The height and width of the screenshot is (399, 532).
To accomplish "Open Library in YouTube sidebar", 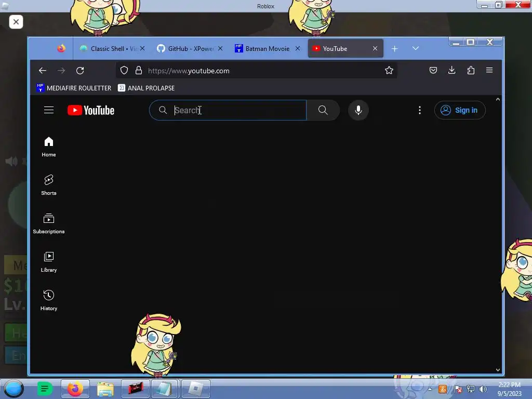I will coord(49,262).
